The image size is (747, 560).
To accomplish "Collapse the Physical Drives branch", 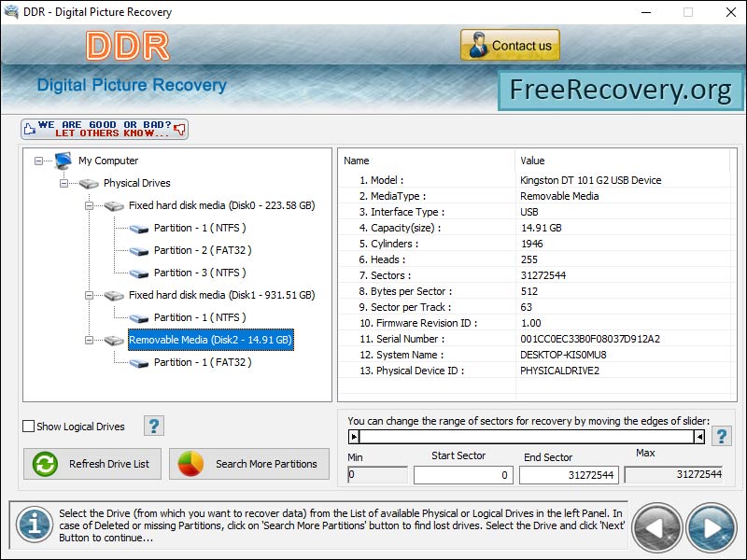I will [63, 183].
